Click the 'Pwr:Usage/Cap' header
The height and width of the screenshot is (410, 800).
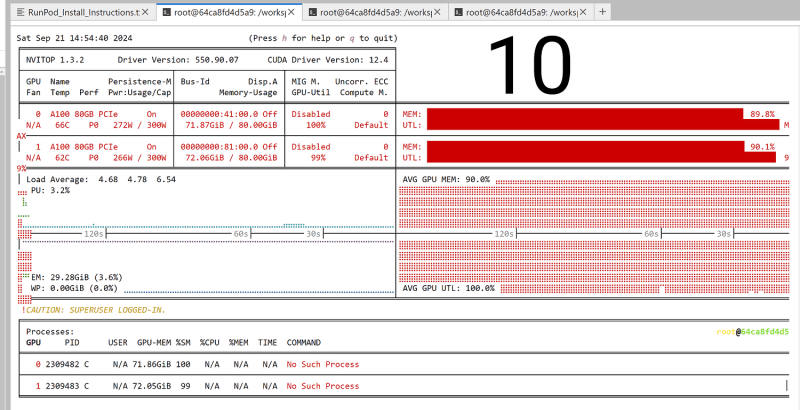tap(140, 93)
